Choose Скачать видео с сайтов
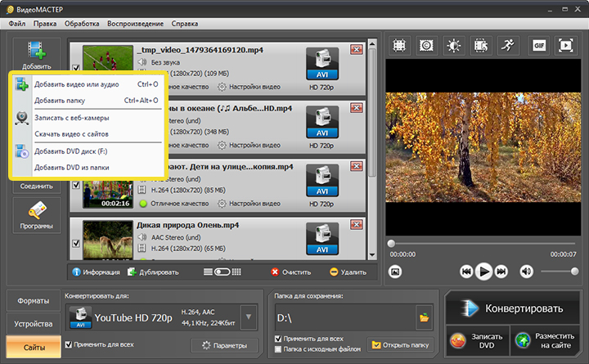This screenshot has width=589, height=364. (x=88, y=133)
